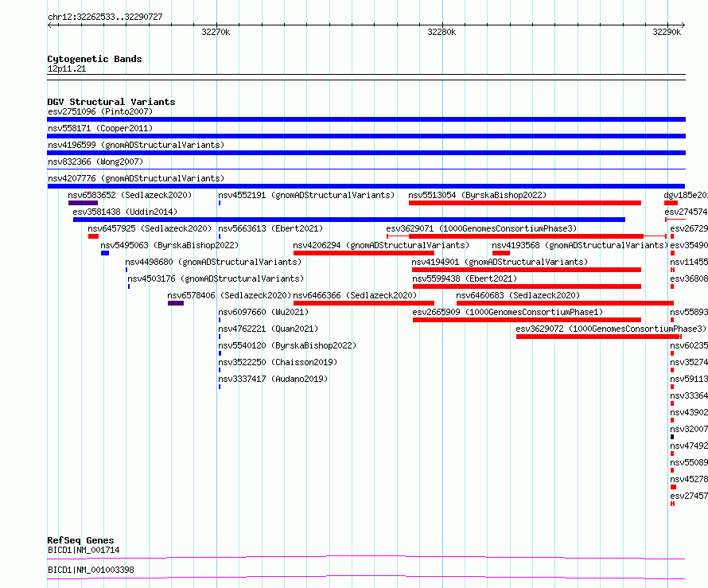Image resolution: width=708 pixels, height=588 pixels.
Task: Click the small red bar under nsv6457925
Action: point(93,236)
